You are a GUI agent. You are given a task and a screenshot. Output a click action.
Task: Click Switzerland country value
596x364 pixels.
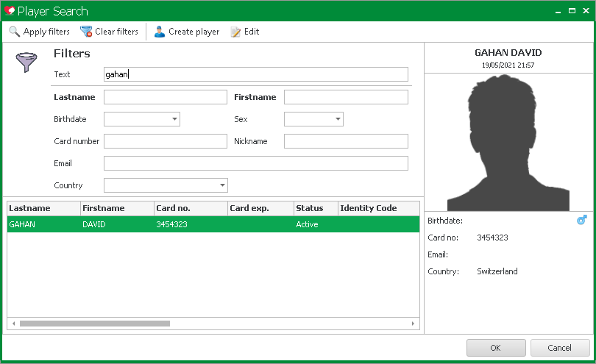tap(497, 271)
